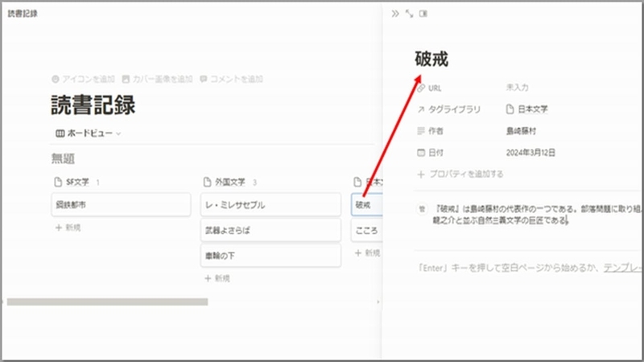
Task: Click コメントを追加 button
Action: tap(231, 79)
